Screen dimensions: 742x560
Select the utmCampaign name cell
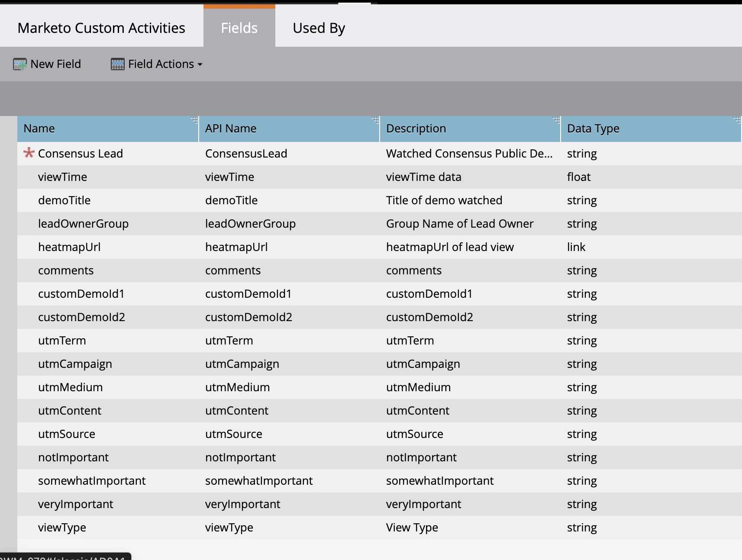tap(75, 364)
